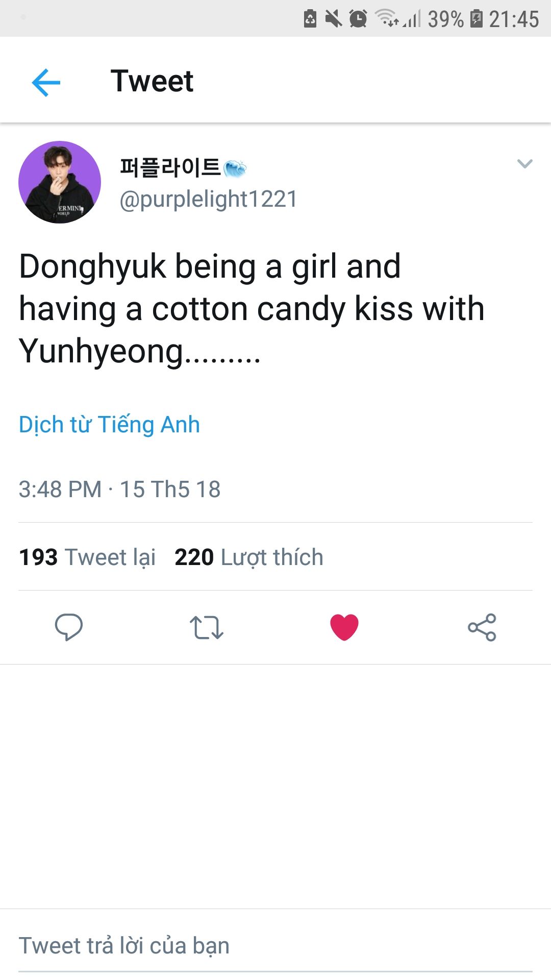Tap the share icon
This screenshot has height=980, width=551.
click(x=482, y=627)
